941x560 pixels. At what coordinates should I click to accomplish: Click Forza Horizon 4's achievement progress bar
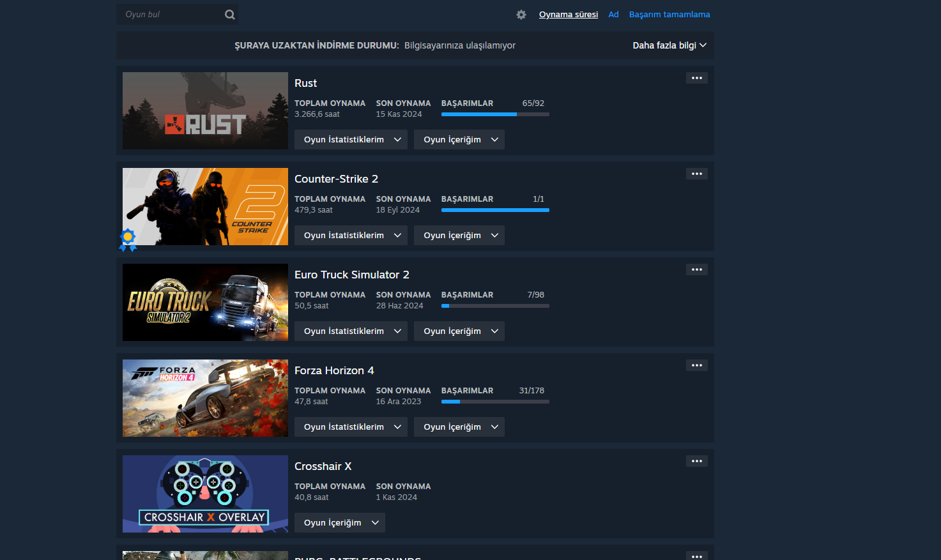click(x=495, y=402)
